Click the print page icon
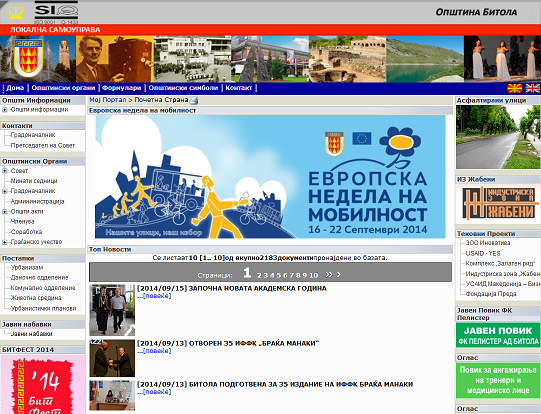Viewport: 541px width, 414px height. (x=194, y=100)
